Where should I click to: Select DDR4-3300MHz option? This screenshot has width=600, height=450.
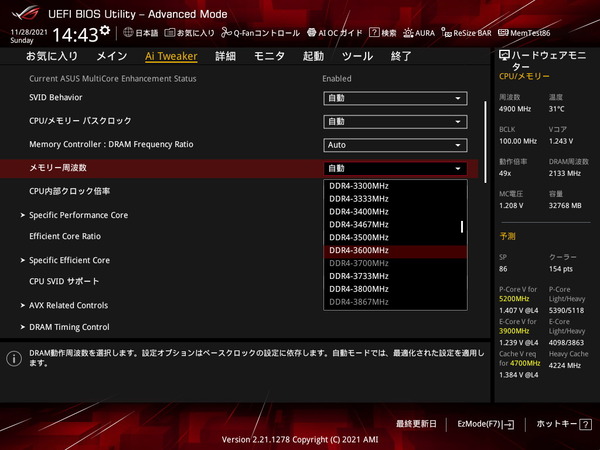pyautogui.click(x=395, y=186)
